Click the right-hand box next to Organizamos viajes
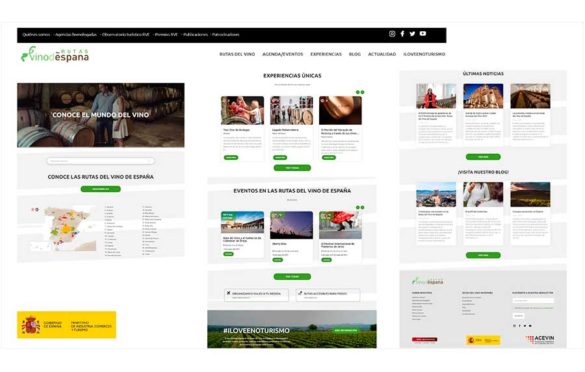 click(328, 295)
